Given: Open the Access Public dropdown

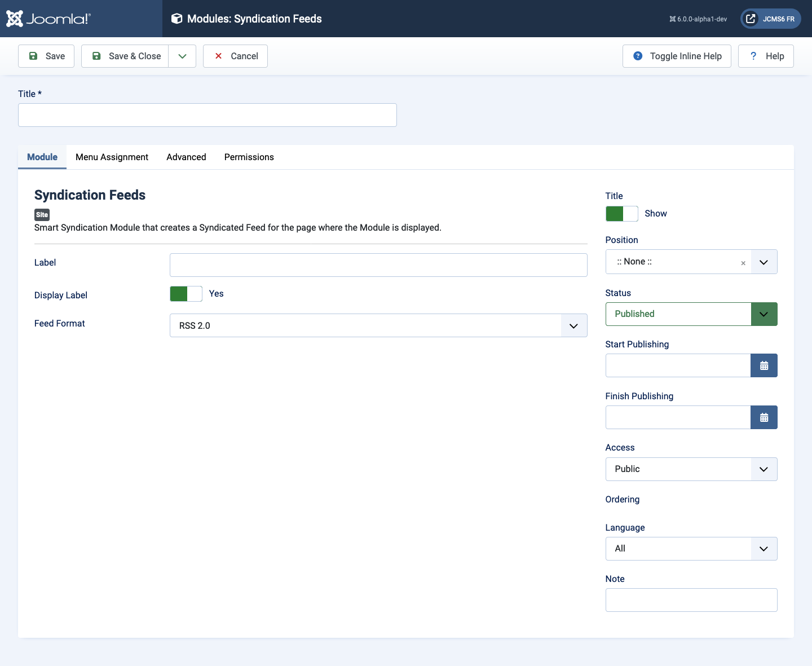Looking at the screenshot, I should (x=691, y=469).
